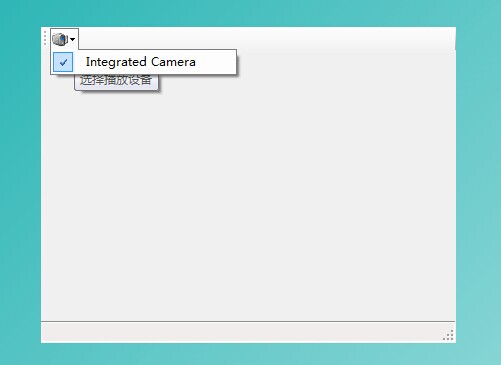Click the small black triangle on device button

[x=72, y=39]
